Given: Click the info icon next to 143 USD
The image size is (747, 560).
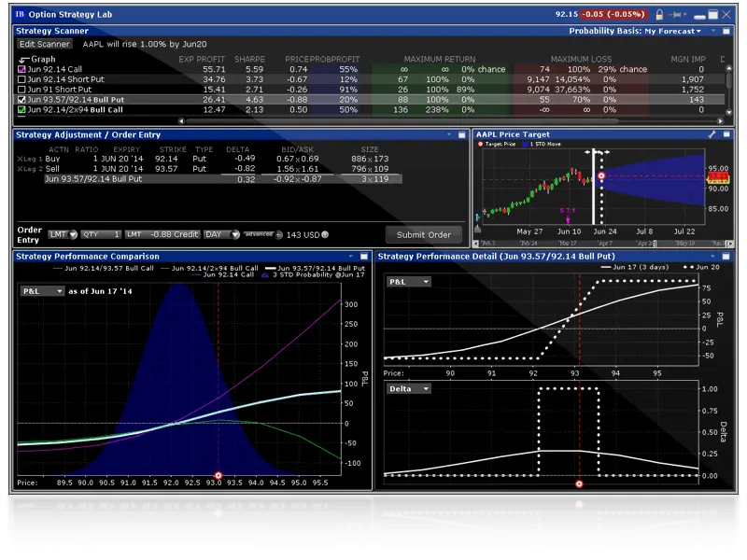Looking at the screenshot, I should tap(325, 235).
